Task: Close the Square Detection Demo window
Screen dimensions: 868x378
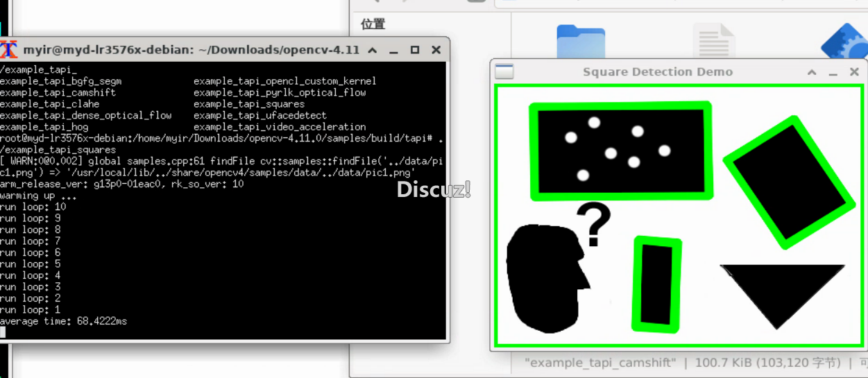Action: coord(853,72)
